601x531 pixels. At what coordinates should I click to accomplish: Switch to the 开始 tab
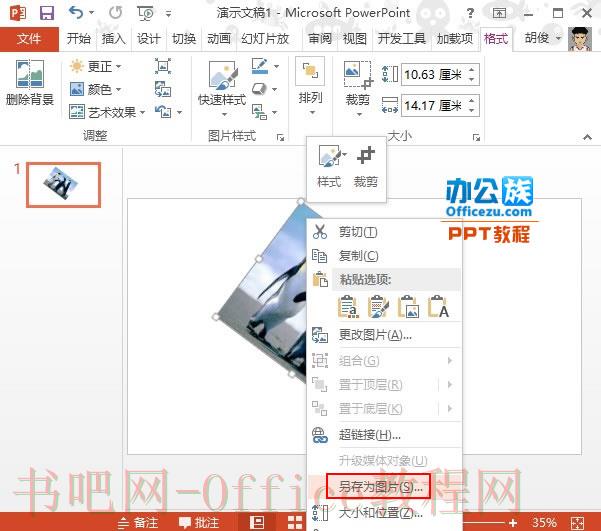click(79, 39)
